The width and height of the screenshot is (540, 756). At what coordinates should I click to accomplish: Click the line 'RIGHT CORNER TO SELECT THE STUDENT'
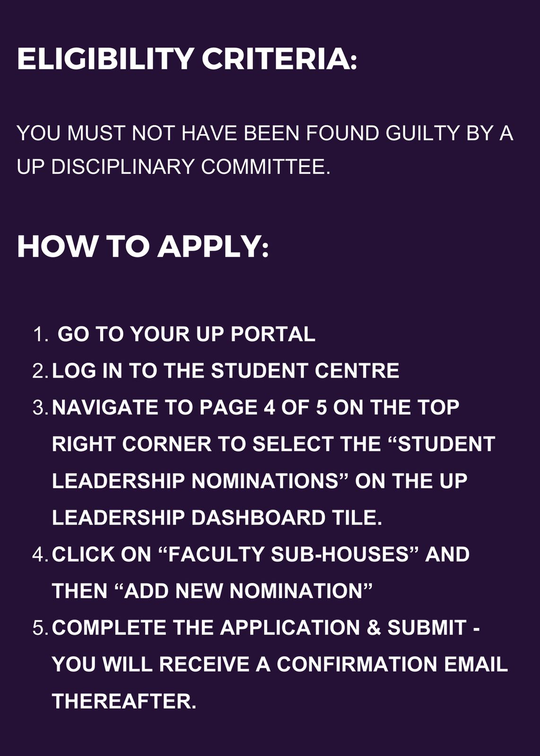click(273, 444)
